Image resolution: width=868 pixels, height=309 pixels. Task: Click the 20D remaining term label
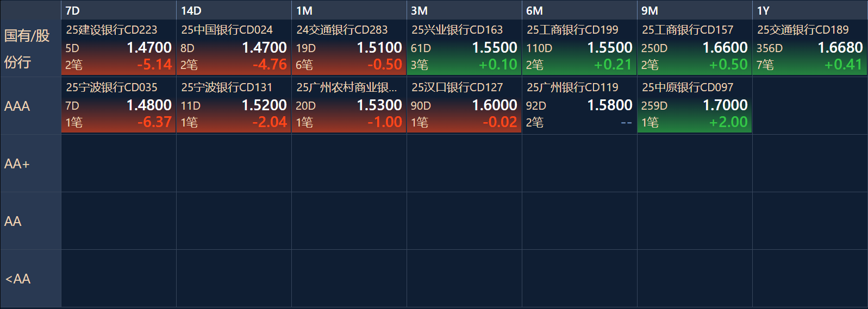pos(305,106)
